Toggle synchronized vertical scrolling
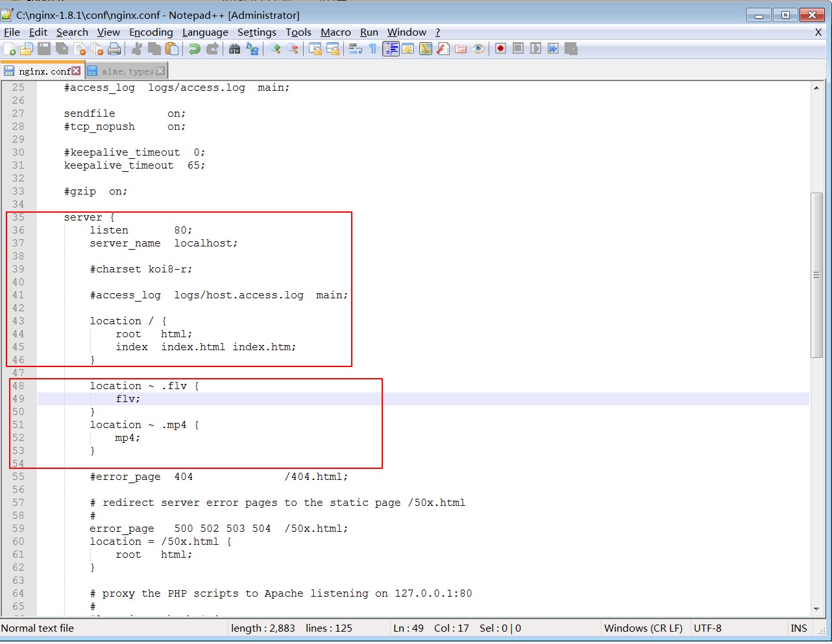This screenshot has width=832, height=644. pyautogui.click(x=315, y=49)
